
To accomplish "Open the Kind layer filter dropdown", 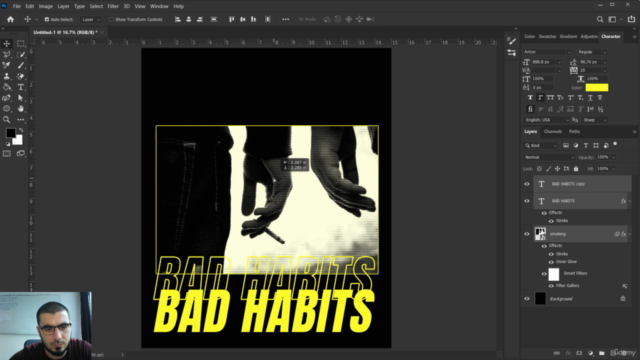I will (540, 145).
